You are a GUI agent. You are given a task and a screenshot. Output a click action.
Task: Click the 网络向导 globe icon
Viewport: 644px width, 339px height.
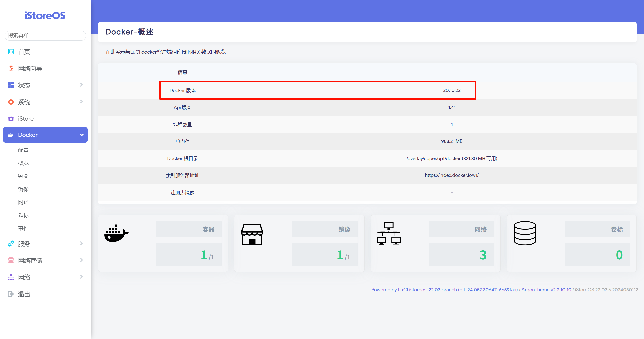tap(11, 68)
